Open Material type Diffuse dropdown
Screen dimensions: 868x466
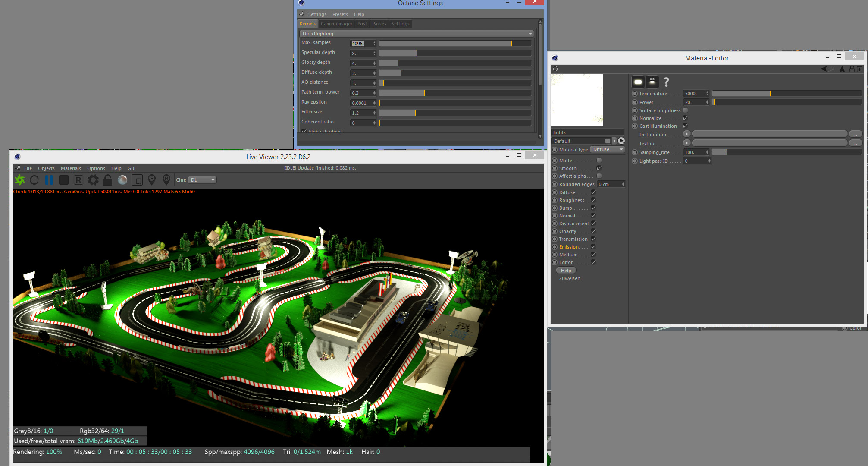click(x=608, y=150)
